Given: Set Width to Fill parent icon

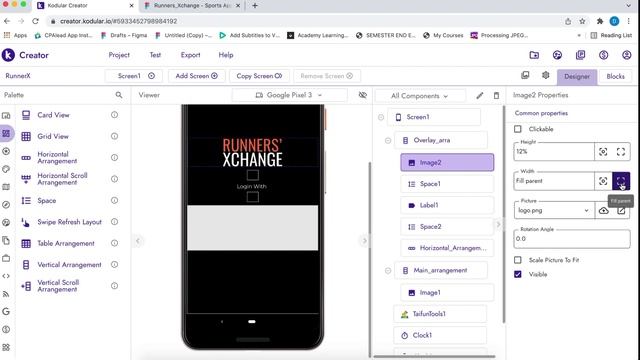Looking at the screenshot, I should (621, 181).
